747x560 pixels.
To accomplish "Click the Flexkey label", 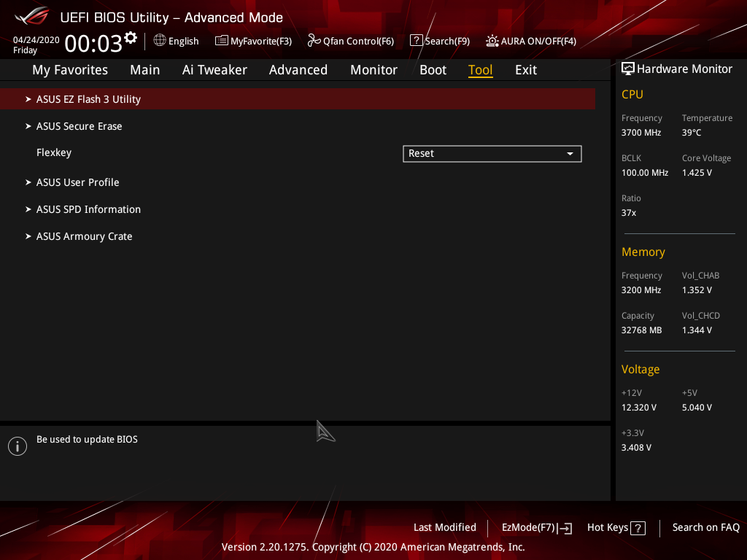I will 54,153.
